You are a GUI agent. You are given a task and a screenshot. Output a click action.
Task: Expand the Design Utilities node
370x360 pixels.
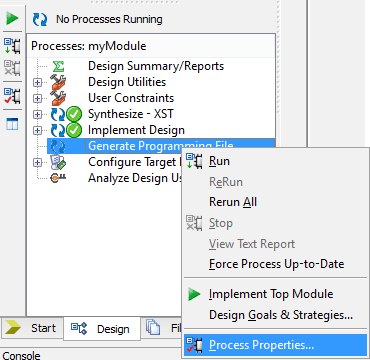pyautogui.click(x=37, y=82)
